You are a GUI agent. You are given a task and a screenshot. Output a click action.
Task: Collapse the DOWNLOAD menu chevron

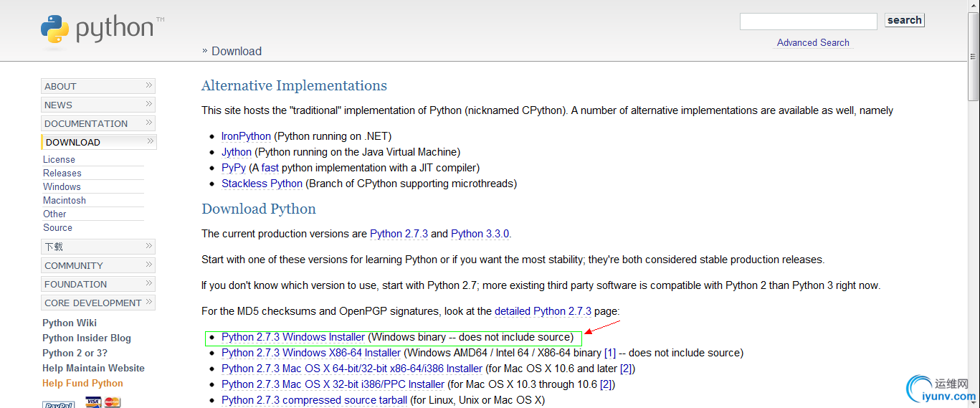149,141
